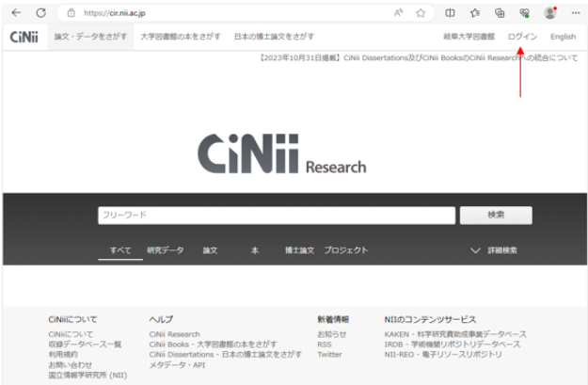Viewport: 588px width, 385px height.
Task: Select the 日本の博士論文をさがす tab
Action: tap(274, 37)
